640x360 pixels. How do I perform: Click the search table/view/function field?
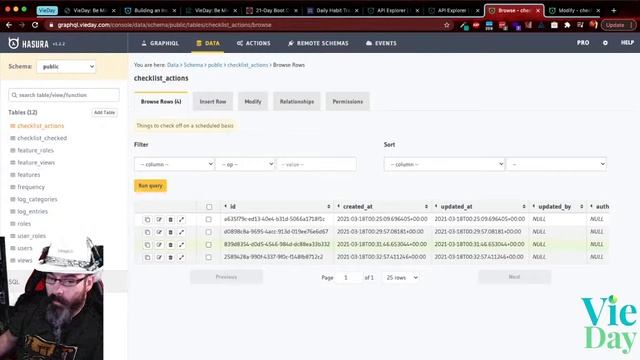tap(64, 95)
